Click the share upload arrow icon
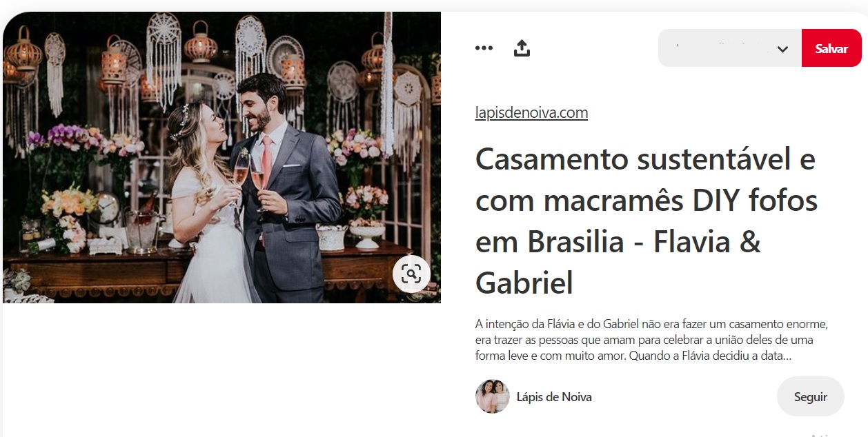Image resolution: width=868 pixels, height=437 pixels. 522,48
